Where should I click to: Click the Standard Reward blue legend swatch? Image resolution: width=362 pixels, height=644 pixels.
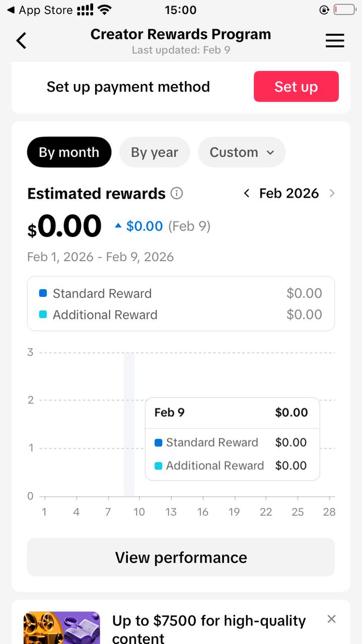43,293
